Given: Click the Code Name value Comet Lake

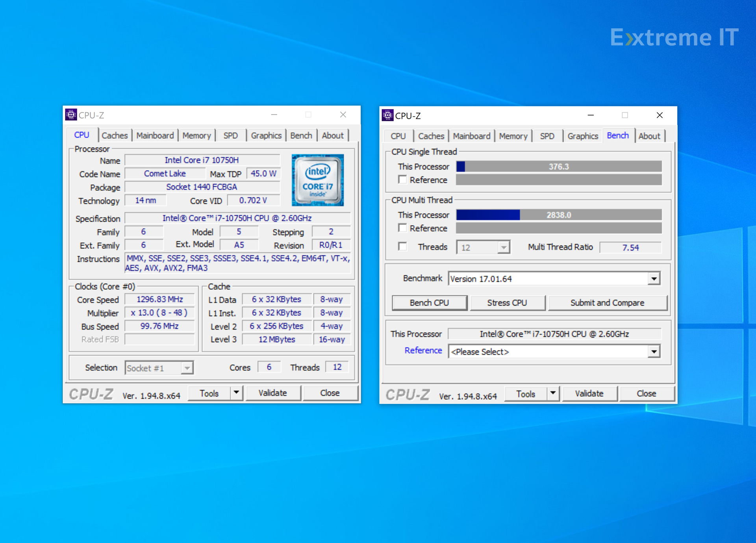Looking at the screenshot, I should pos(165,174).
